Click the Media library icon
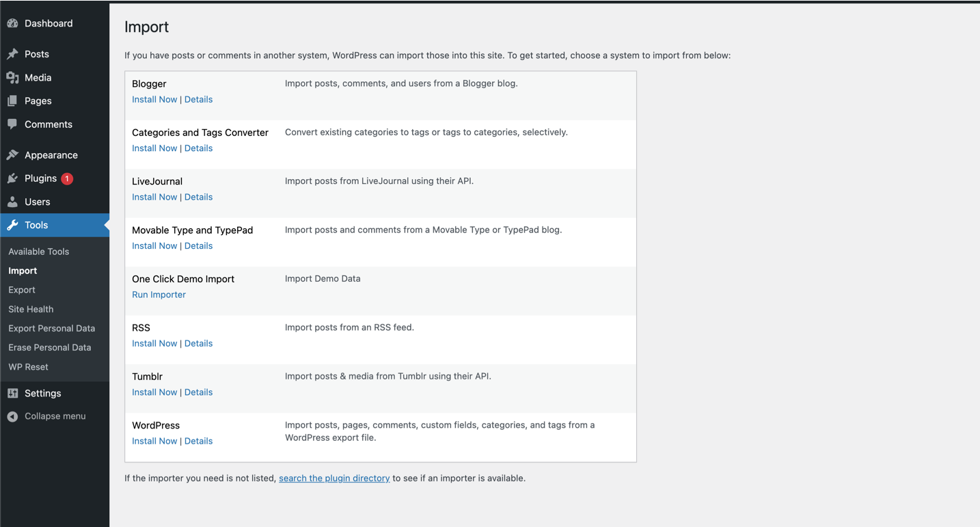 point(12,78)
